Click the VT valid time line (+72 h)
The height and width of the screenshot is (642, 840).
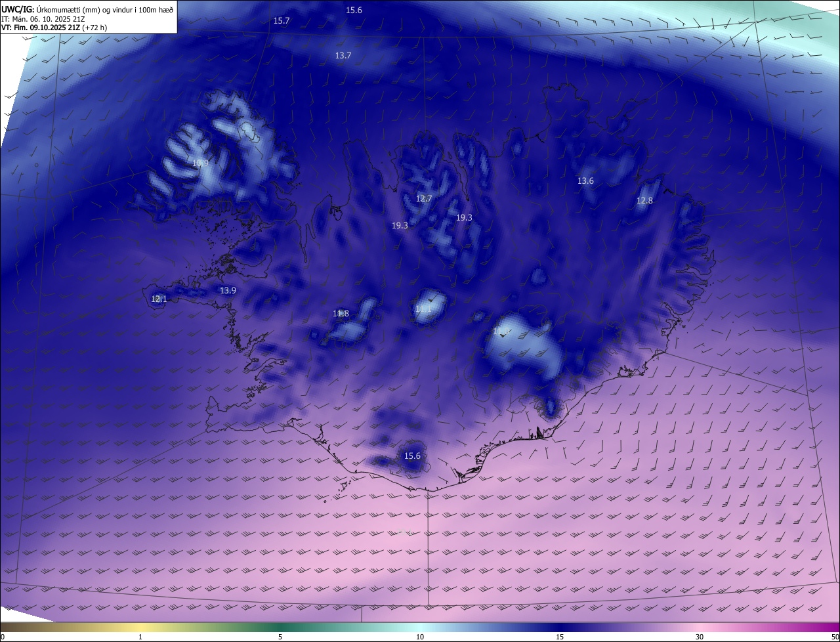point(54,28)
